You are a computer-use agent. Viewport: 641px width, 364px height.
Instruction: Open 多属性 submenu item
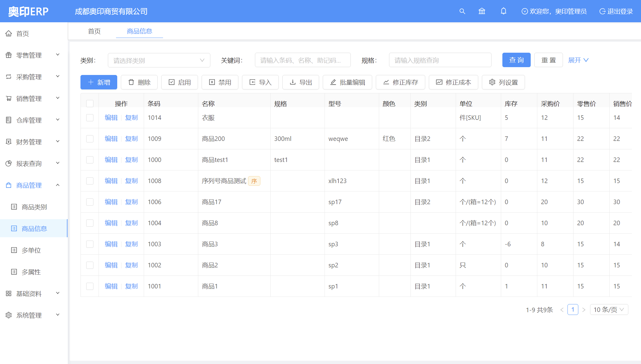click(x=34, y=272)
